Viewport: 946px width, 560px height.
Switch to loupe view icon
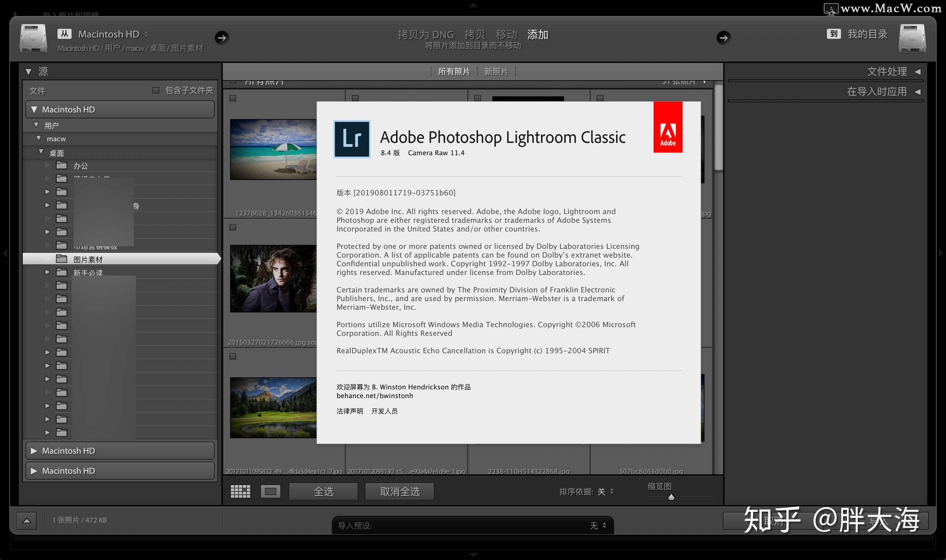coord(271,491)
